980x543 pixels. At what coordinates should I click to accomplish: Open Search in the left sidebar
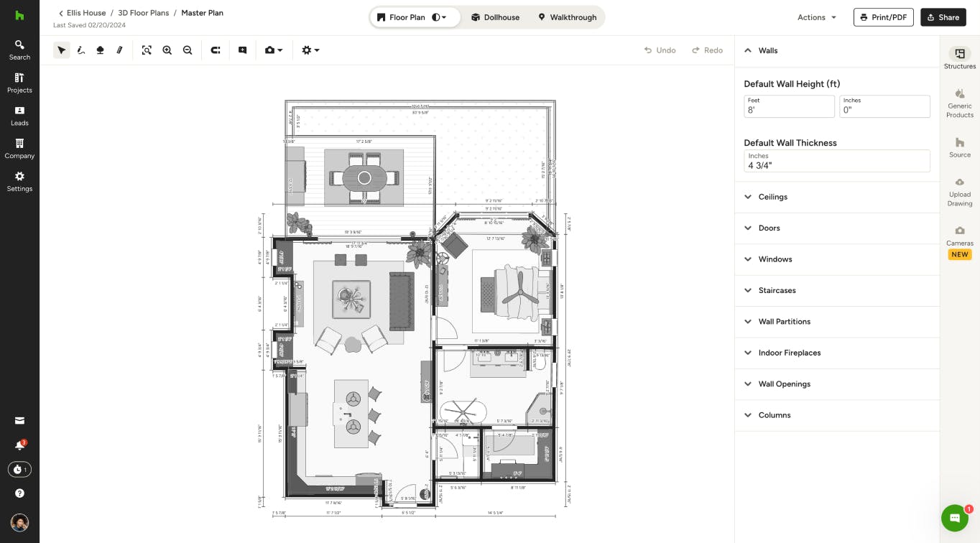(19, 50)
